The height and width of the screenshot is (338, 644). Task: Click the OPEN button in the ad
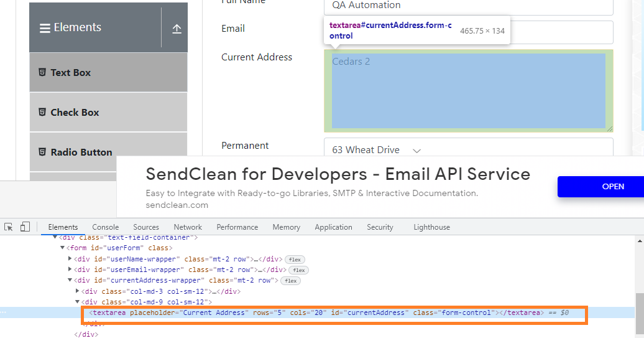point(600,186)
